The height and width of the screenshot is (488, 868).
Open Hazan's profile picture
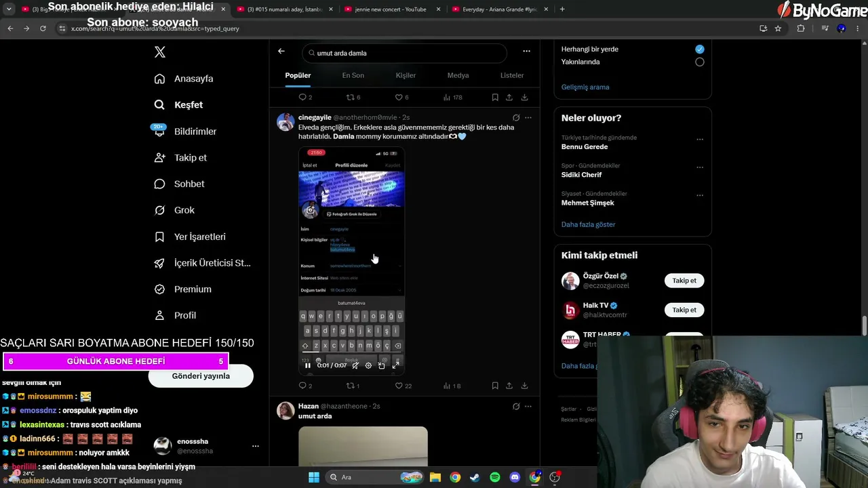tap(285, 411)
